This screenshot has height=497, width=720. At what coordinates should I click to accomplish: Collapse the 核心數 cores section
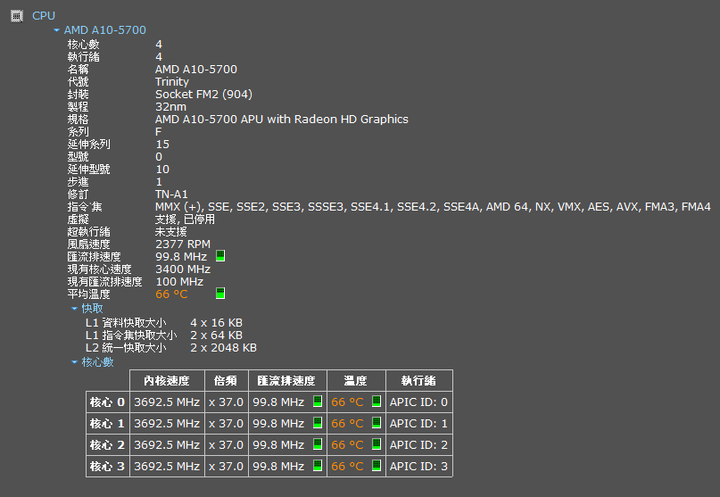74,362
